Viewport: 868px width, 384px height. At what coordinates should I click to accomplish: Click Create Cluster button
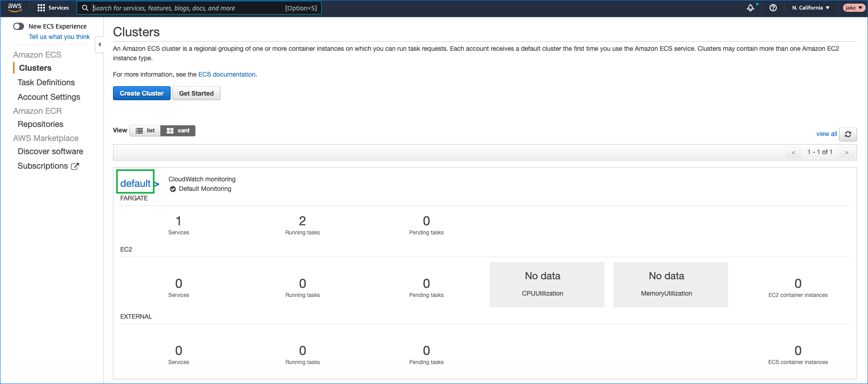pyautogui.click(x=142, y=93)
